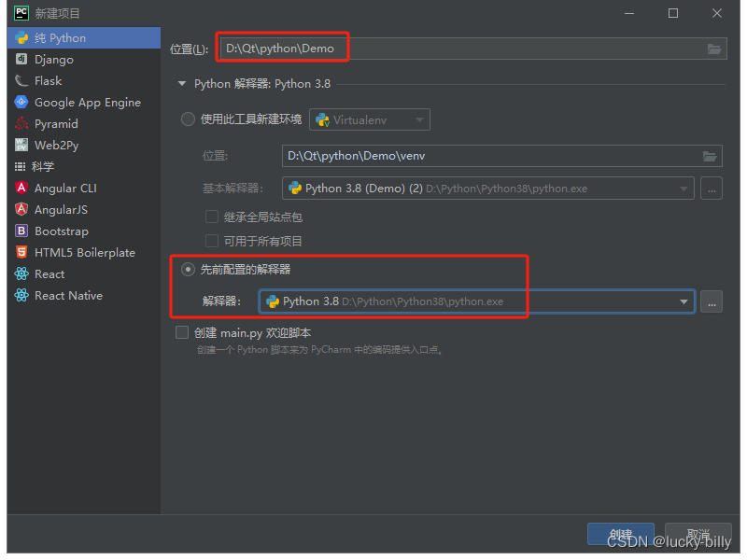
Task: Choose Google App Engine project type
Action: (x=88, y=103)
